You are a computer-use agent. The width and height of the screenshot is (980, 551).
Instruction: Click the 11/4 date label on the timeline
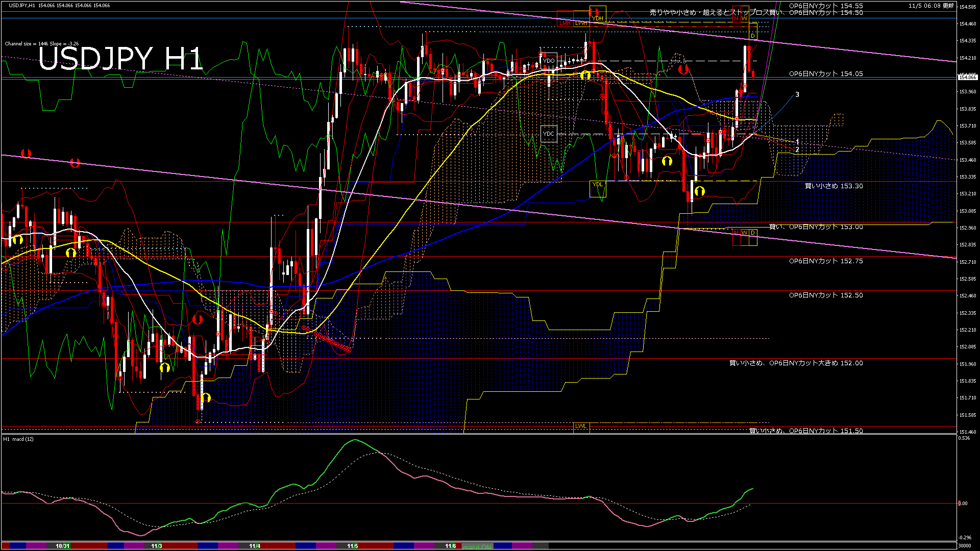click(255, 546)
